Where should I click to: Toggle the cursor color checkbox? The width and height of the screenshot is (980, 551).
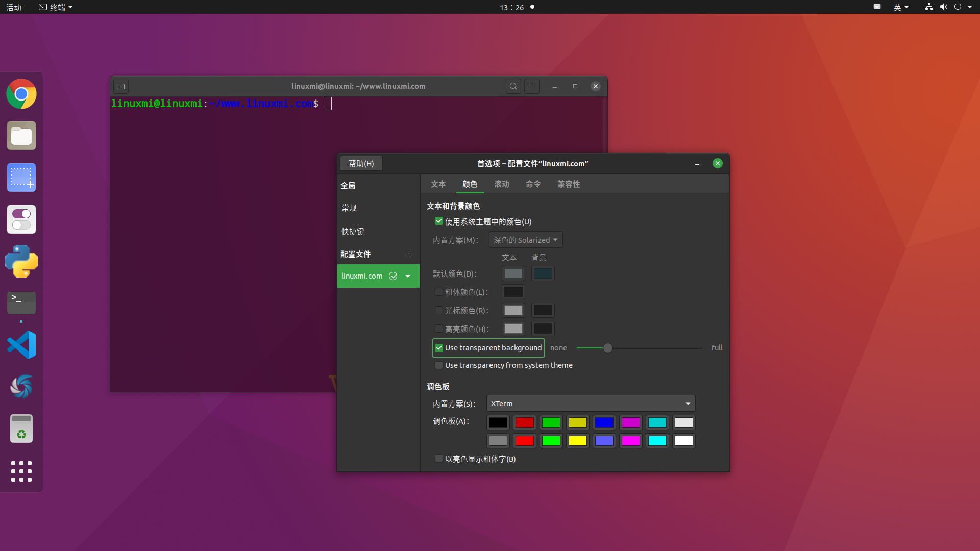point(438,310)
